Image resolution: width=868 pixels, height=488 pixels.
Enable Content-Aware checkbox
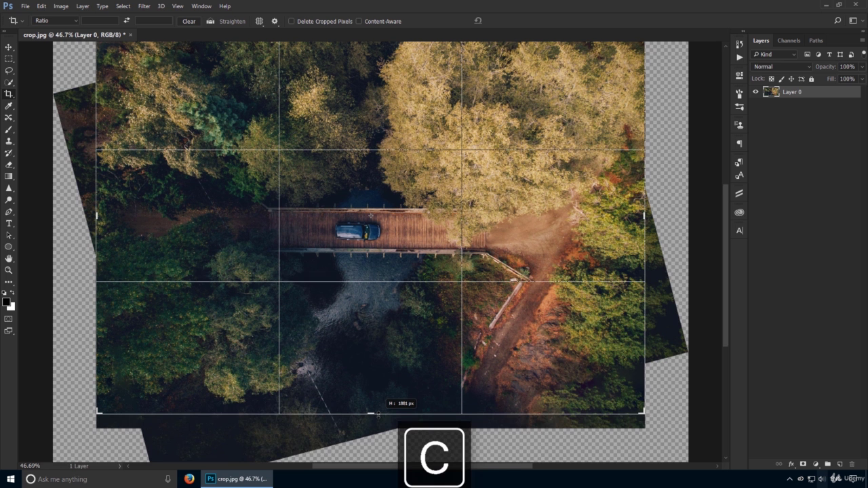click(x=359, y=21)
